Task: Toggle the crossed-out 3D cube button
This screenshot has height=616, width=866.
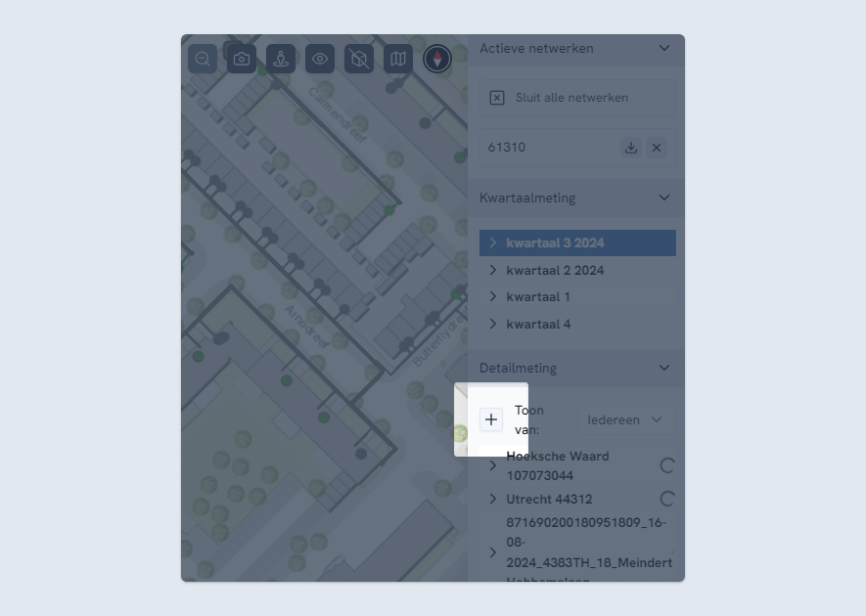Action: 359,59
